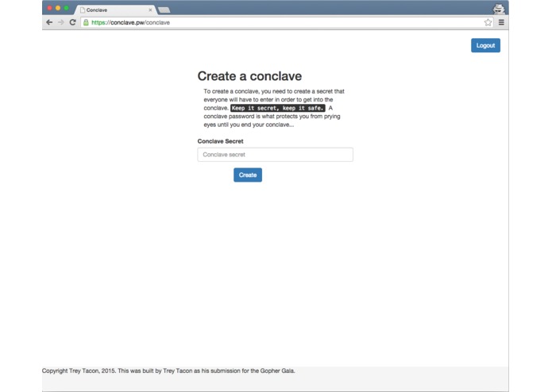The width and height of the screenshot is (552, 392).
Task: Click the incognito spy icon
Action: (499, 9)
